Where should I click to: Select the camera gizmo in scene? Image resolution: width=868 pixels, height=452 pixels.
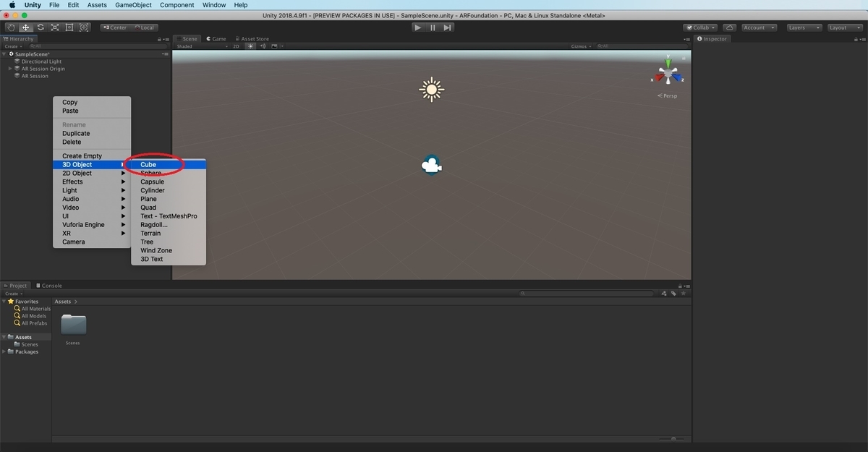click(x=432, y=166)
